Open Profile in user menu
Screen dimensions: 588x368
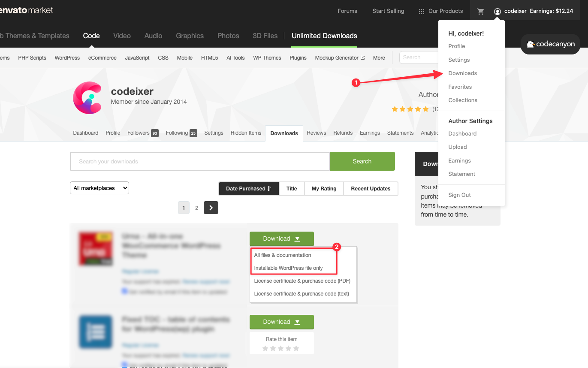tap(457, 46)
